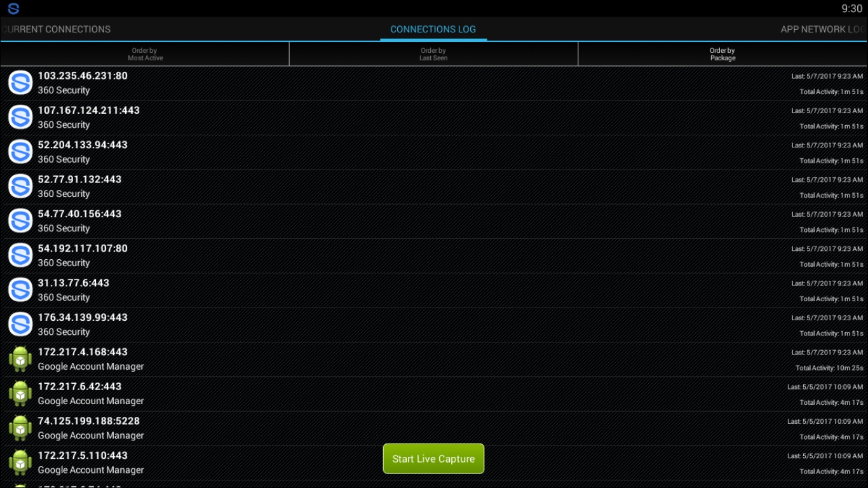Order the log by Package

coord(722,54)
